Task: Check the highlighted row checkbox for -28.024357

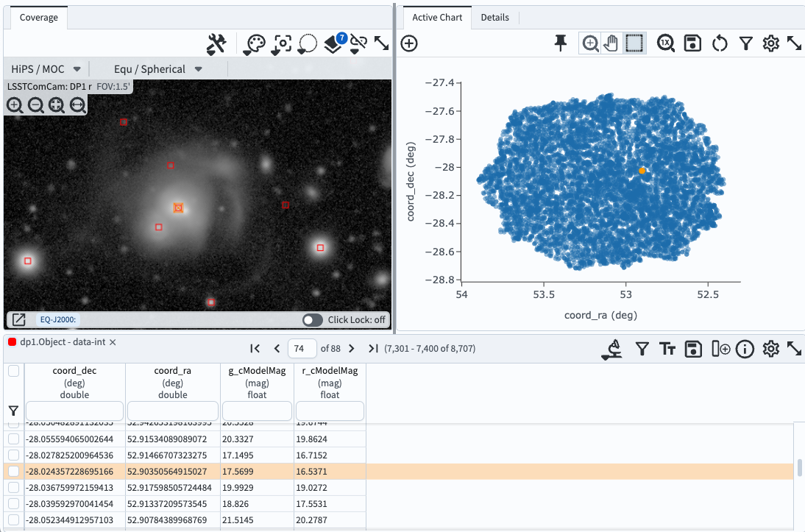Action: 13,471
